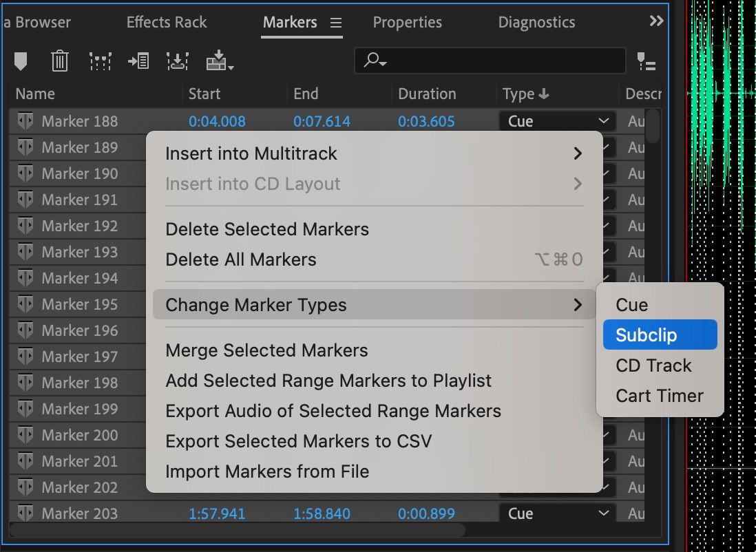Open the Diagnostics panel tab
The height and width of the screenshot is (552, 756).
[x=536, y=22]
